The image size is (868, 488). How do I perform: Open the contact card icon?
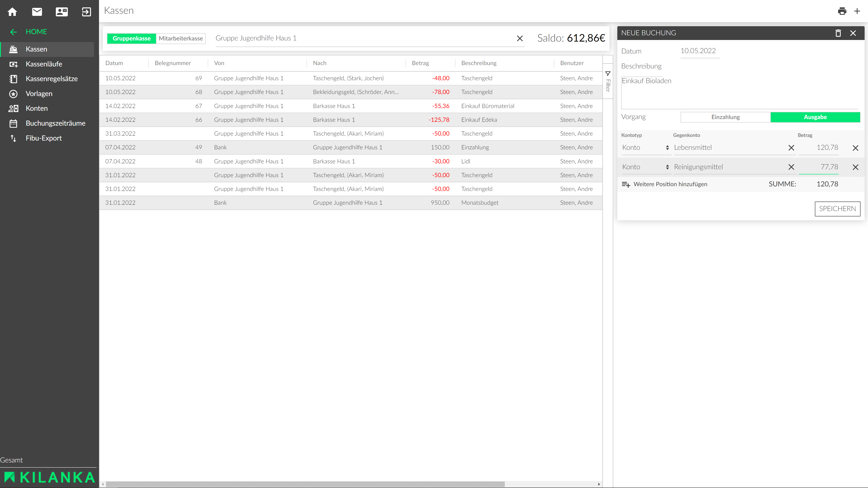[x=62, y=12]
